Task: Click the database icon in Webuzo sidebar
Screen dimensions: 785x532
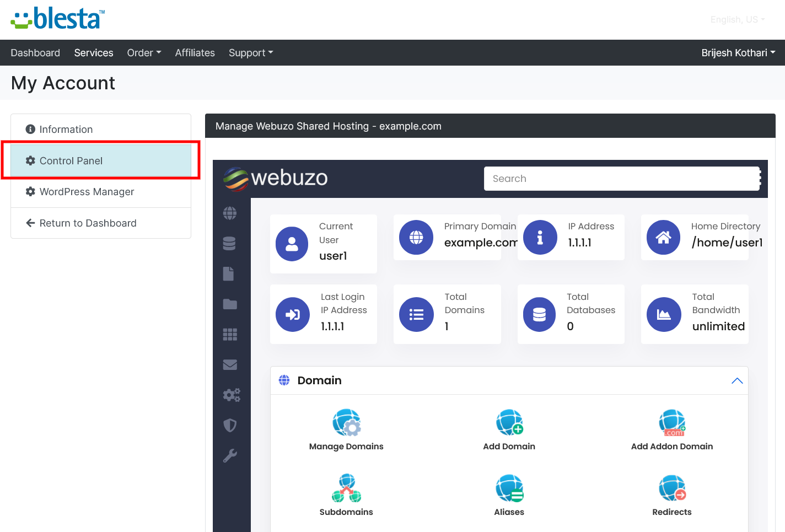Action: pyautogui.click(x=230, y=243)
